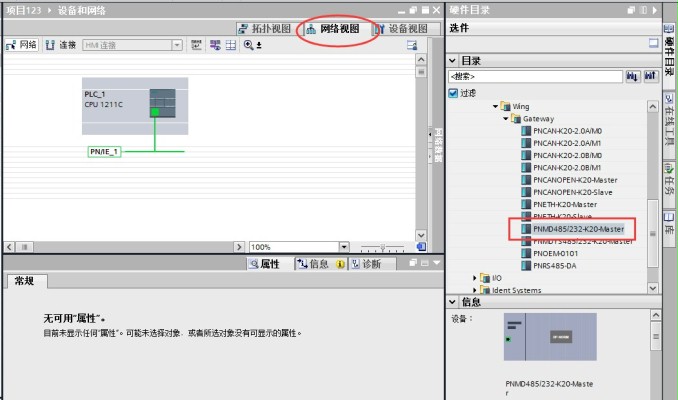
Task: Click network view horizontal scroll right arrow
Action: coord(239,247)
